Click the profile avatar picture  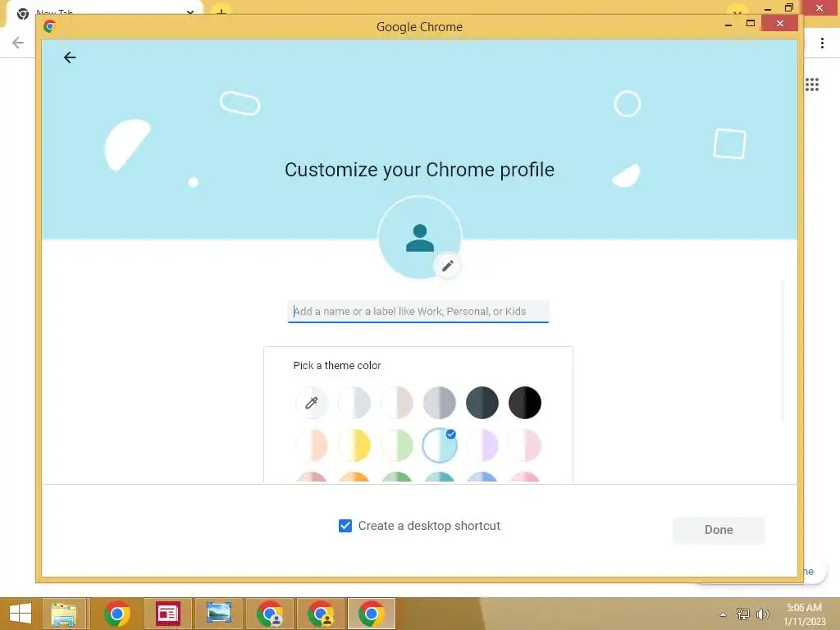[419, 237]
